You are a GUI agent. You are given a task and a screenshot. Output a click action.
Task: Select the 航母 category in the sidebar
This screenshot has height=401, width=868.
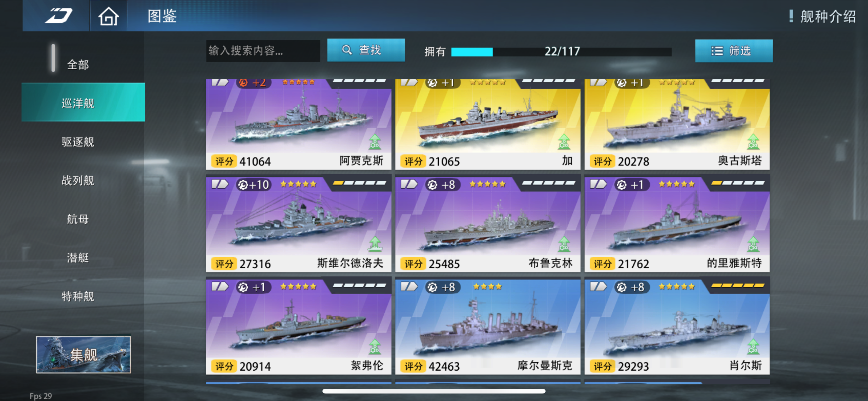(78, 219)
